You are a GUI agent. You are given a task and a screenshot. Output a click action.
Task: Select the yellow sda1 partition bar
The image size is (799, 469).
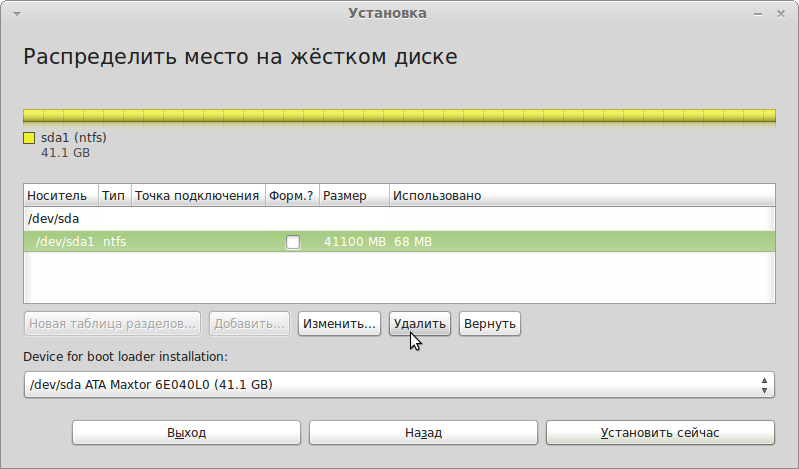[x=400, y=116]
